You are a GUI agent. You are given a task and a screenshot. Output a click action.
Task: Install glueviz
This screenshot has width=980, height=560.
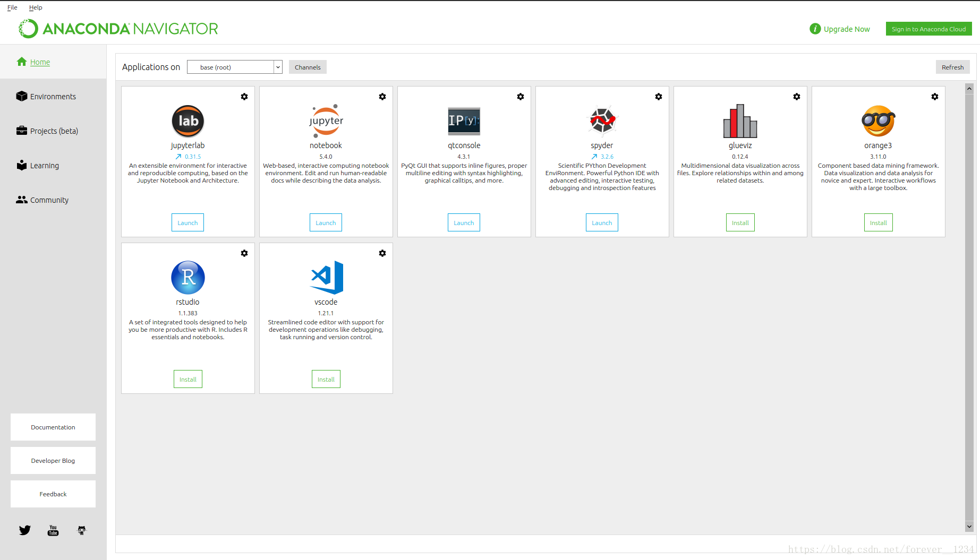(x=740, y=222)
